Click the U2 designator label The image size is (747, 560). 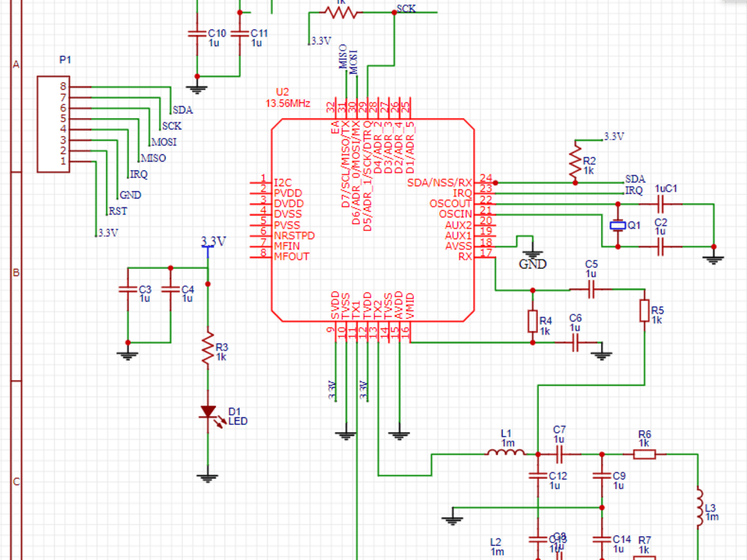coord(282,91)
